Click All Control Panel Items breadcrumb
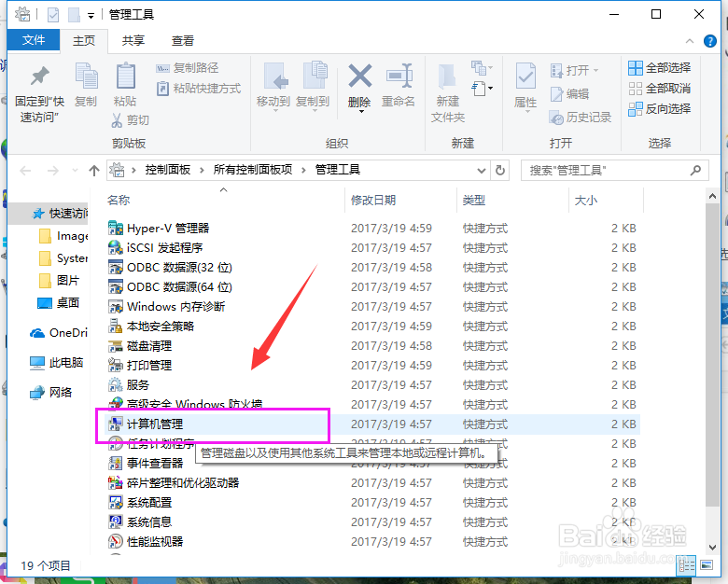Image resolution: width=728 pixels, height=584 pixels. (x=253, y=170)
